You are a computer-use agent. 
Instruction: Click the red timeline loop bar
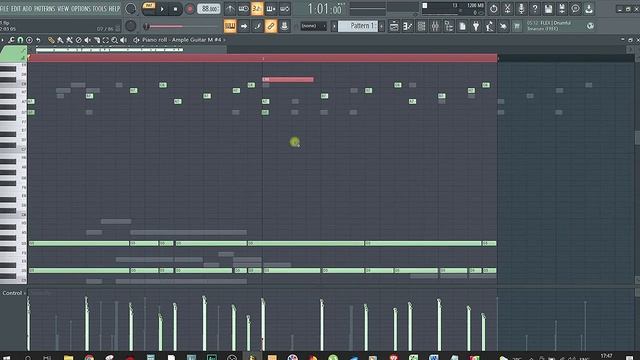point(262,58)
